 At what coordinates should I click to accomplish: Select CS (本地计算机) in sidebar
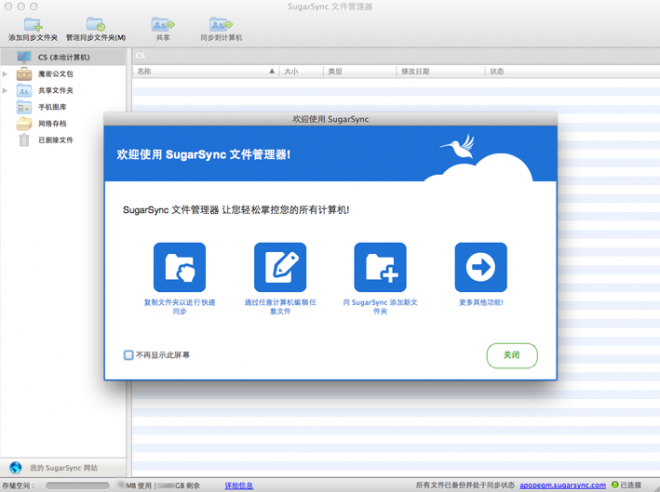tap(62, 57)
